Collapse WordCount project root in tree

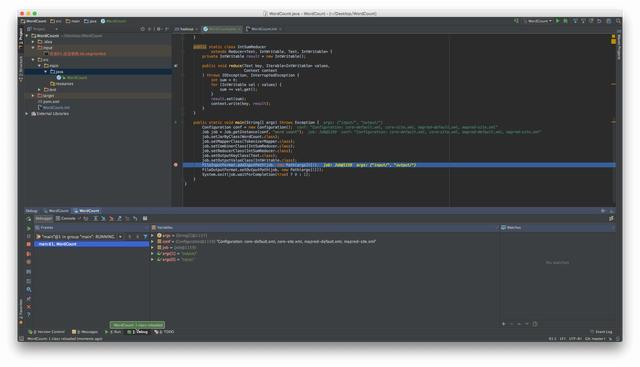[x=27, y=36]
